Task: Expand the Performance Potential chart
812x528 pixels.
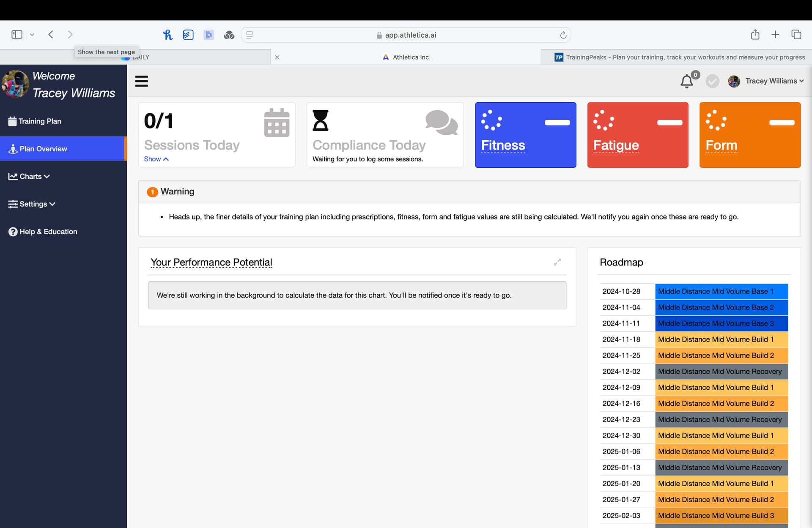Action: (557, 262)
